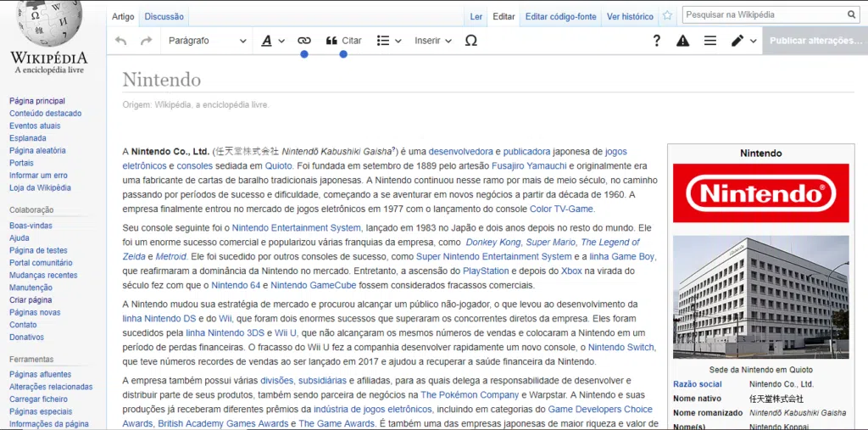Click Fusajiro Yamauchi link in article
This screenshot has height=430, width=868.
click(529, 165)
